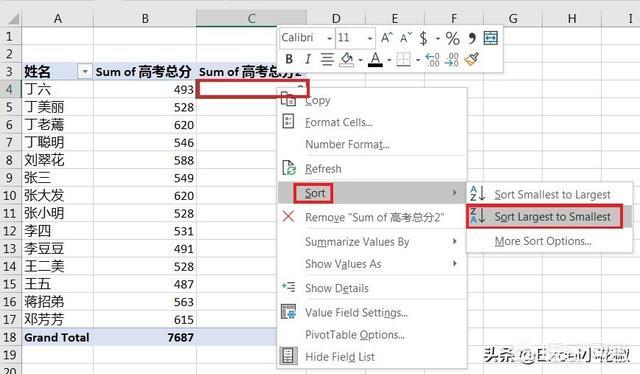The image size is (640, 374).
Task: Apply the percent style format
Action: tap(452, 38)
